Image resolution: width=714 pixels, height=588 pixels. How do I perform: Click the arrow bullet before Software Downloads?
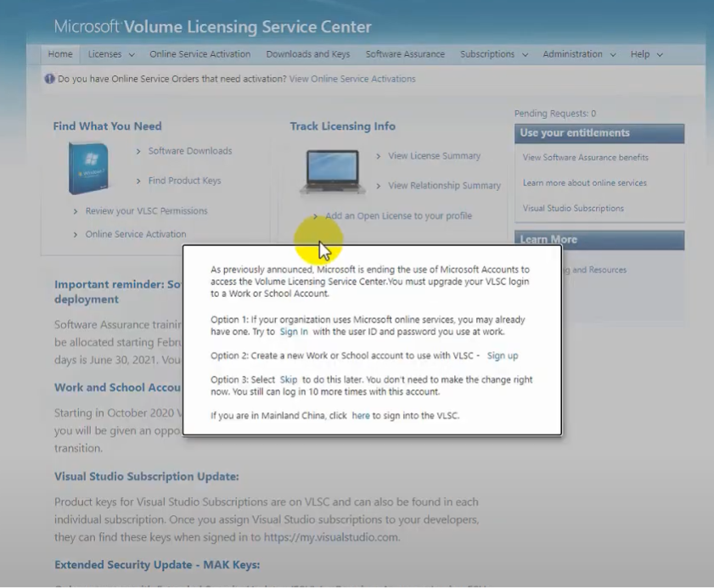tap(138, 151)
